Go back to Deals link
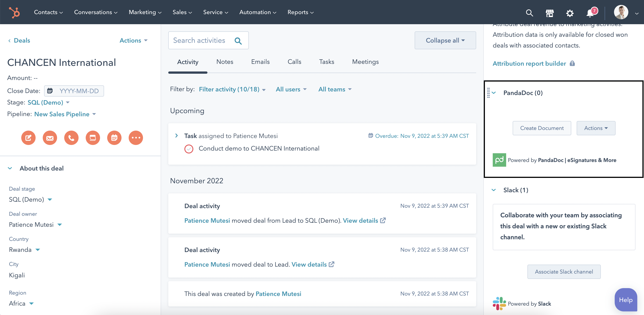This screenshot has height=315, width=644. [22, 41]
